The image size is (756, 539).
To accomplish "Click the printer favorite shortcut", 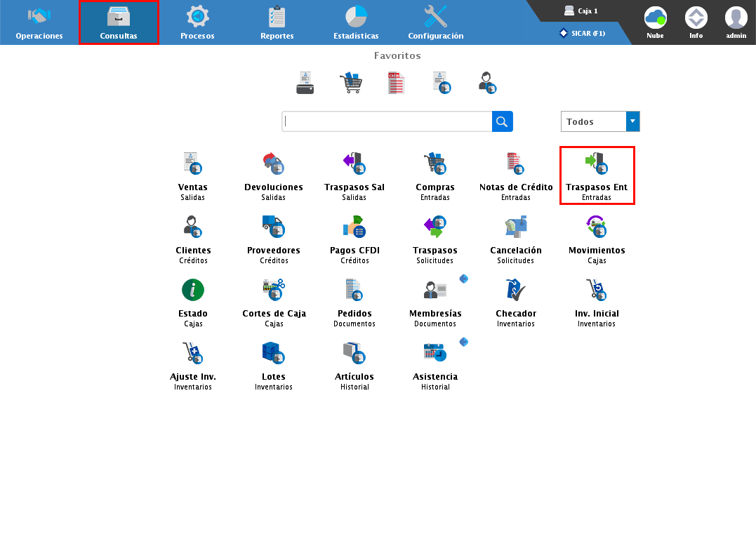I will [305, 83].
